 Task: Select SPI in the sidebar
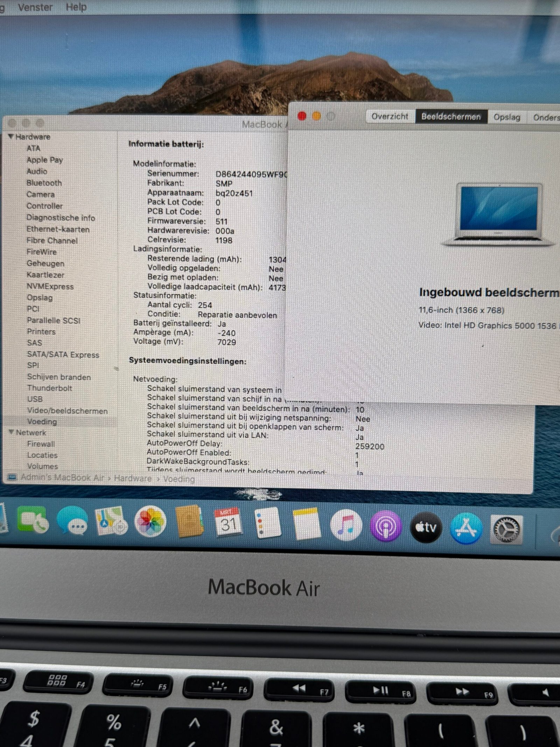click(33, 365)
